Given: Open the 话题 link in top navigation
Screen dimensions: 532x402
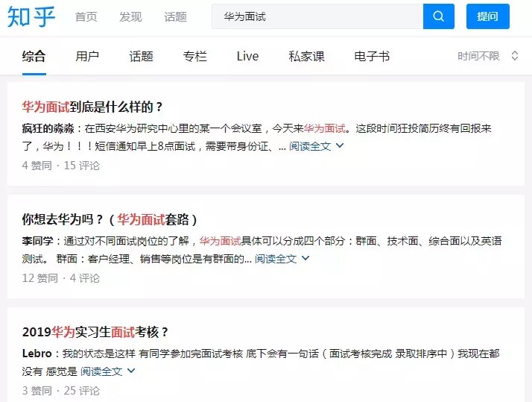Looking at the screenshot, I should (175, 16).
